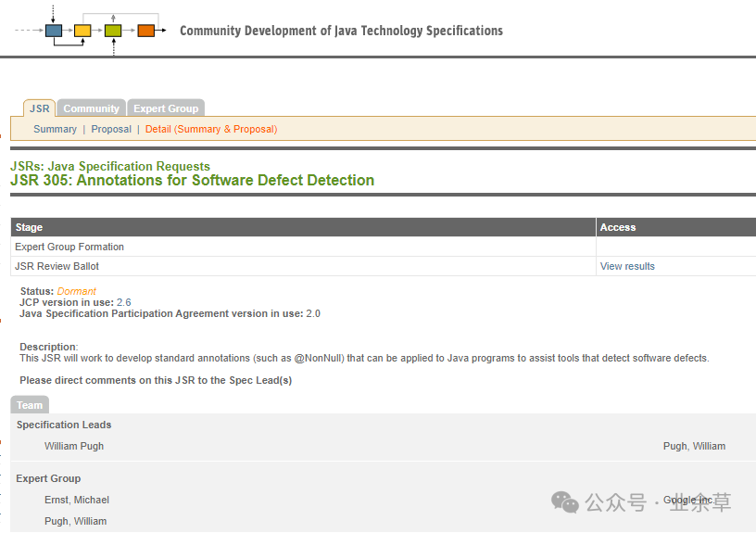Click the Dormant status link
Screen dimensions: 756x533
pyautogui.click(x=76, y=291)
